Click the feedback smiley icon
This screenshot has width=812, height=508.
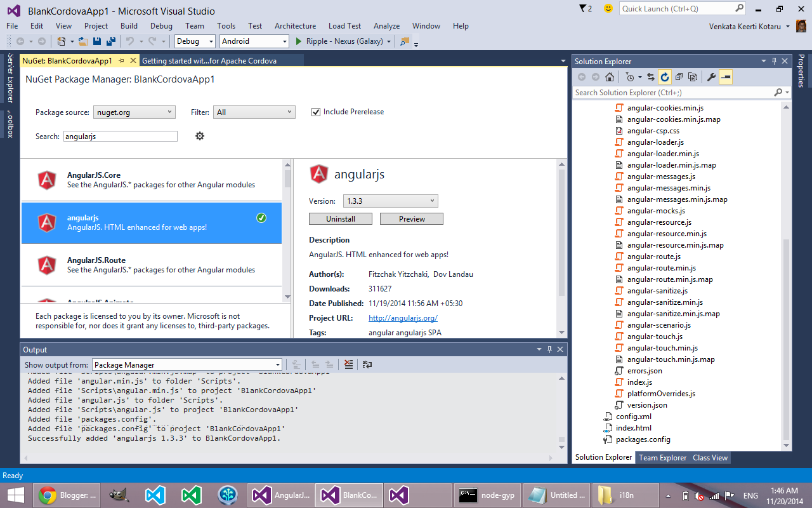[608, 8]
